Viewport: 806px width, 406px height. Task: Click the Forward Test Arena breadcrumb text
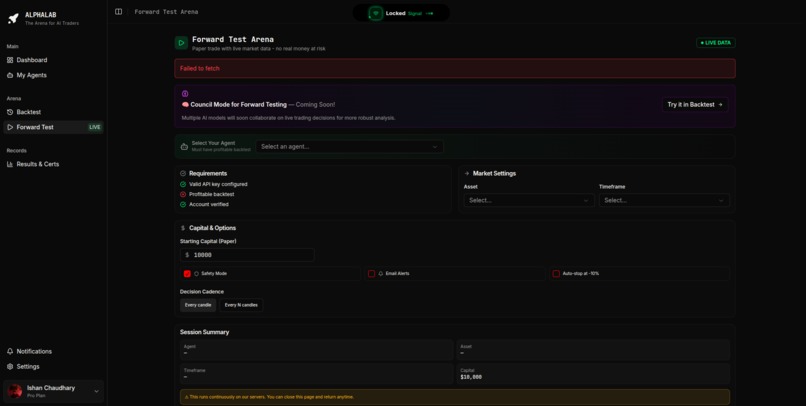pos(166,12)
